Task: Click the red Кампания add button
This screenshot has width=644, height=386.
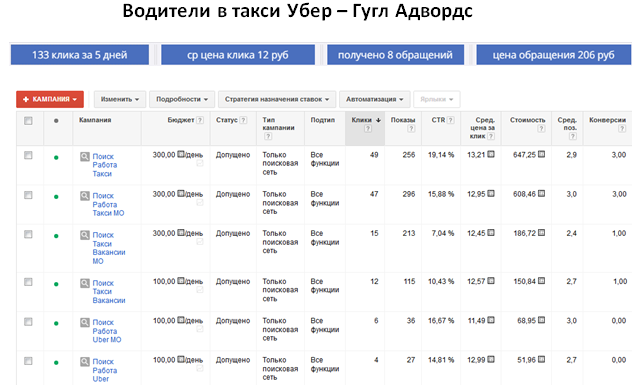Action: (50, 99)
